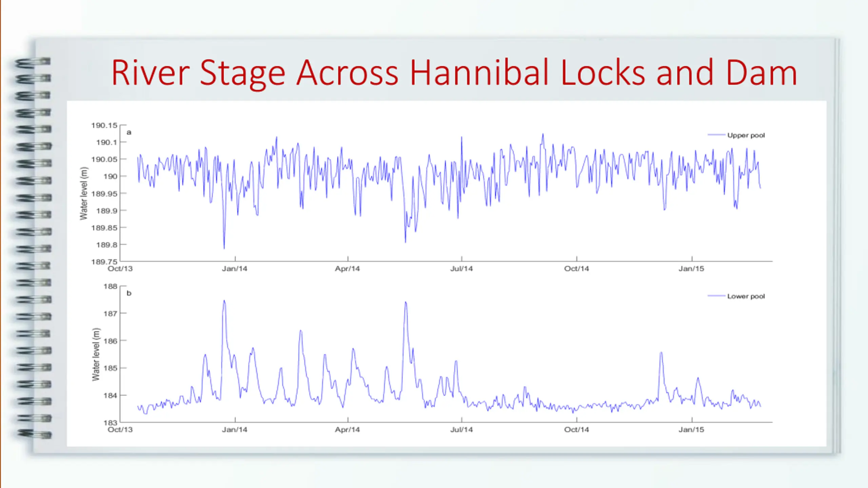
Task: Click Oct/13 on the Upper pool chart axis
Action: pos(120,269)
